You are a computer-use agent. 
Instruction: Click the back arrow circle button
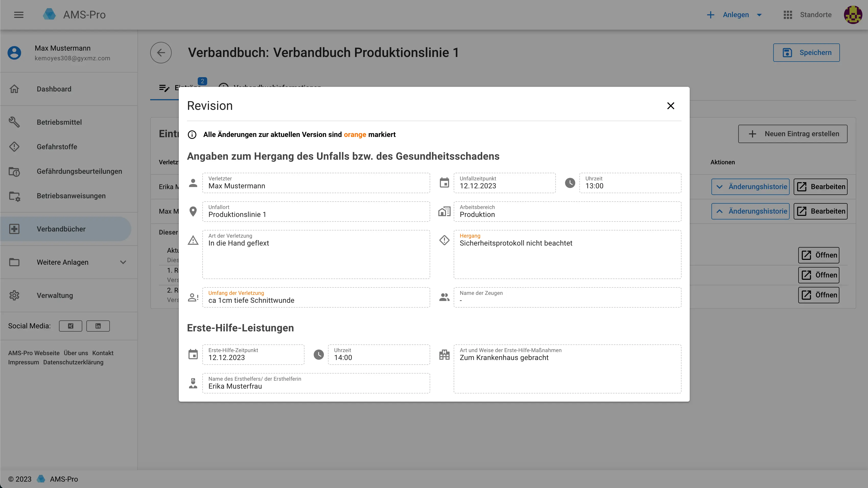tap(161, 53)
